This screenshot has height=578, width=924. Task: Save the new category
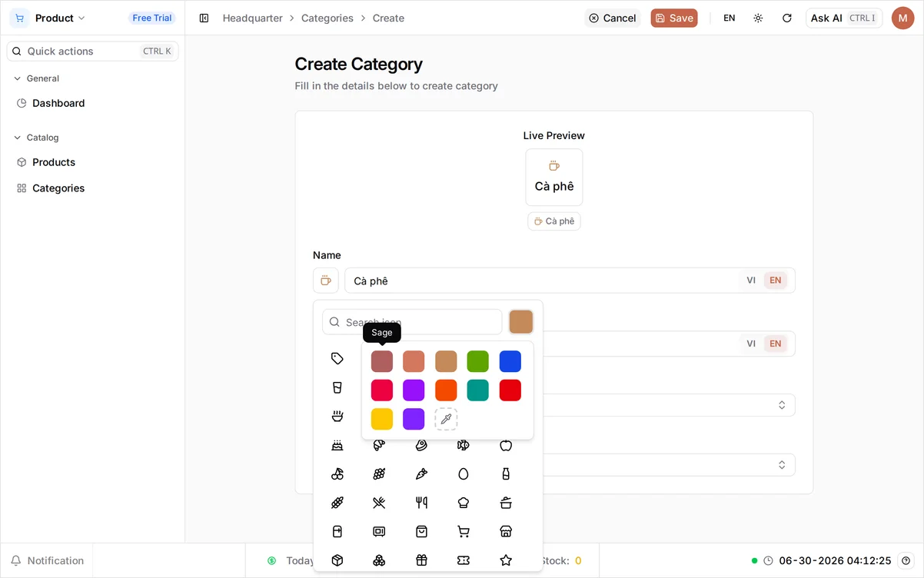coord(674,18)
